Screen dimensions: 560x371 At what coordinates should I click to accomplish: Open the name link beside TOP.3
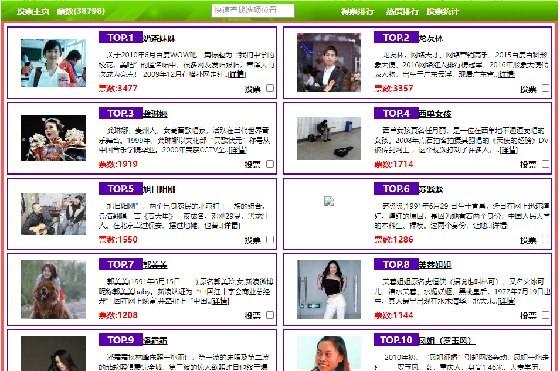[155, 114]
